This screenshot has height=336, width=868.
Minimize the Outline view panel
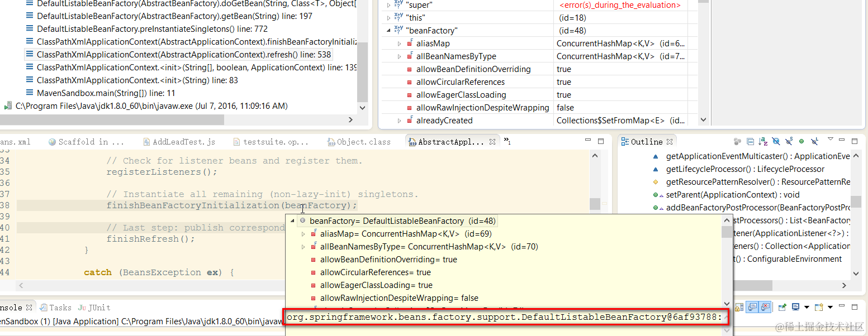(x=842, y=140)
